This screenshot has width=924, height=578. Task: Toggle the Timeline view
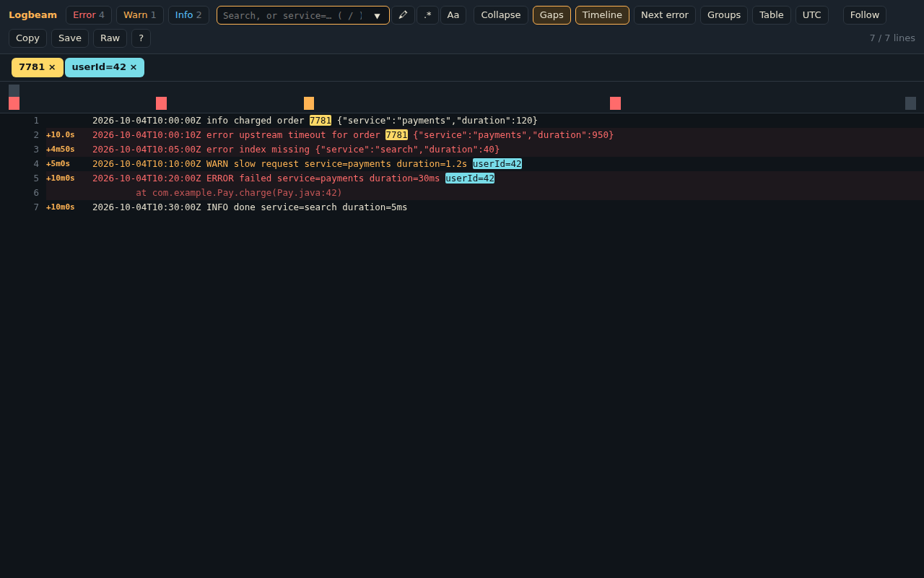coord(602,15)
